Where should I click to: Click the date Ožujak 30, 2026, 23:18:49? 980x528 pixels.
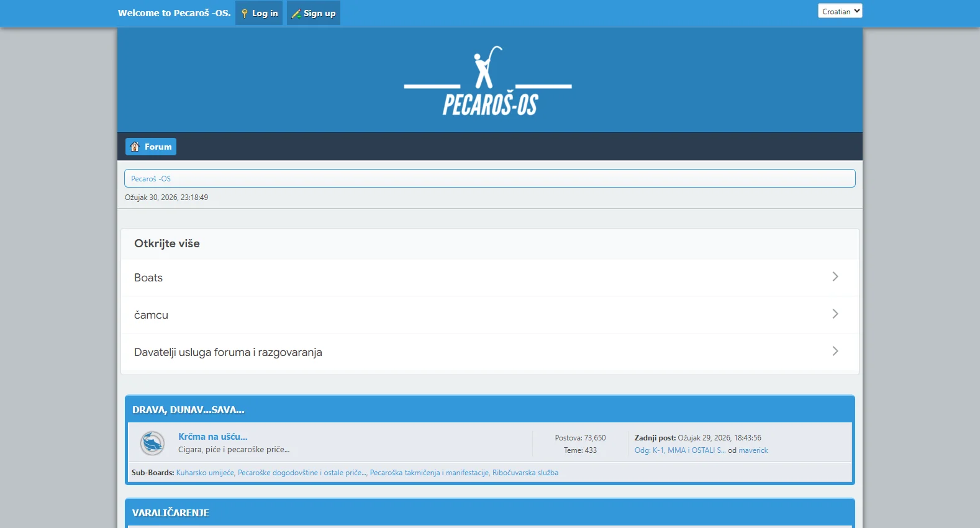(x=166, y=198)
